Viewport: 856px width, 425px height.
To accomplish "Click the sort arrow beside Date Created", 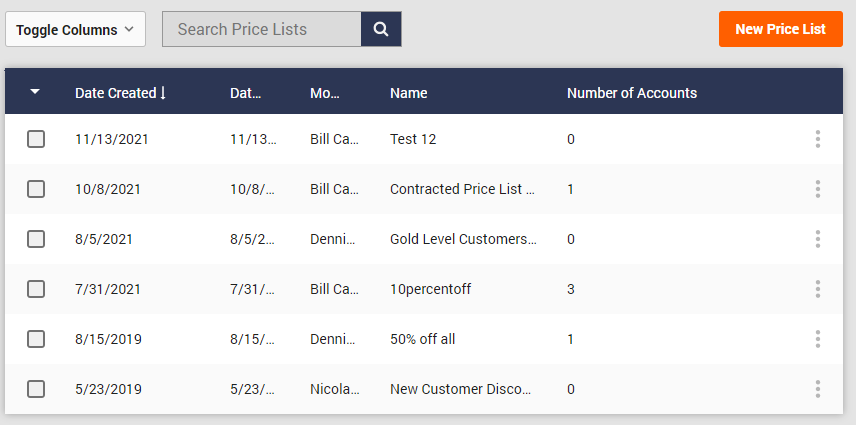I will 163,93.
